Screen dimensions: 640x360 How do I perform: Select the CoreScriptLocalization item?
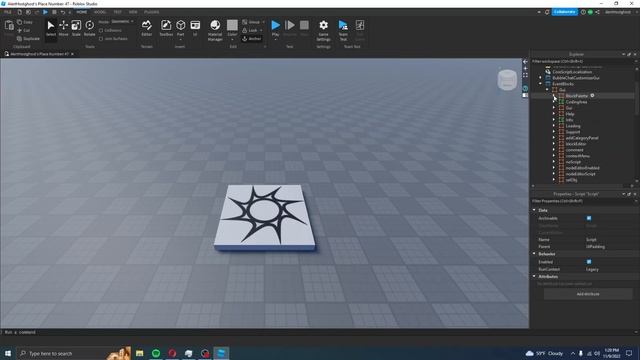[x=572, y=72]
